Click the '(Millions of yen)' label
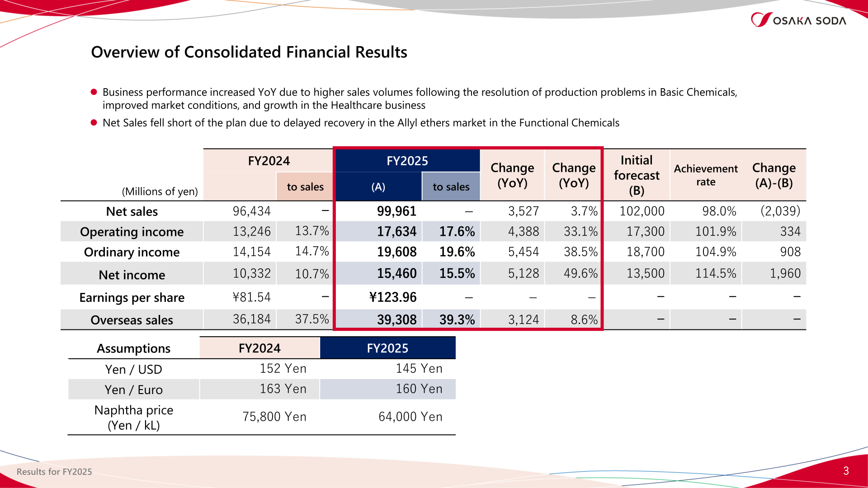This screenshot has height=488, width=868. (160, 191)
